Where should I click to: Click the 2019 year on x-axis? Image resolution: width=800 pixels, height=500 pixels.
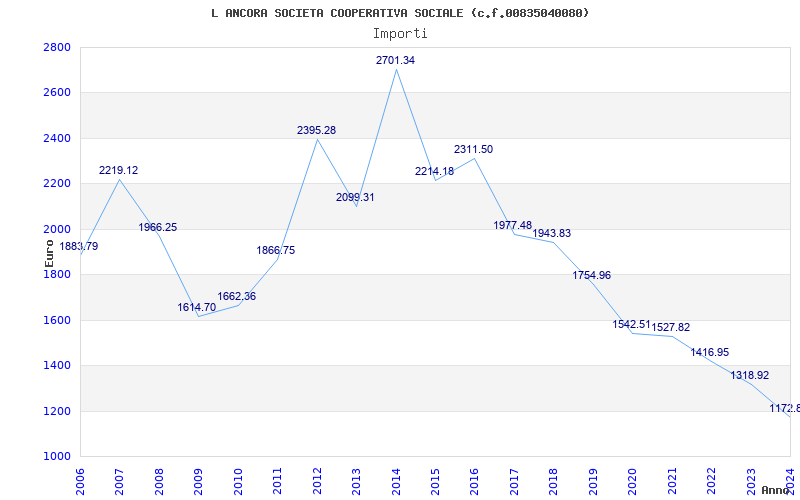click(x=593, y=482)
